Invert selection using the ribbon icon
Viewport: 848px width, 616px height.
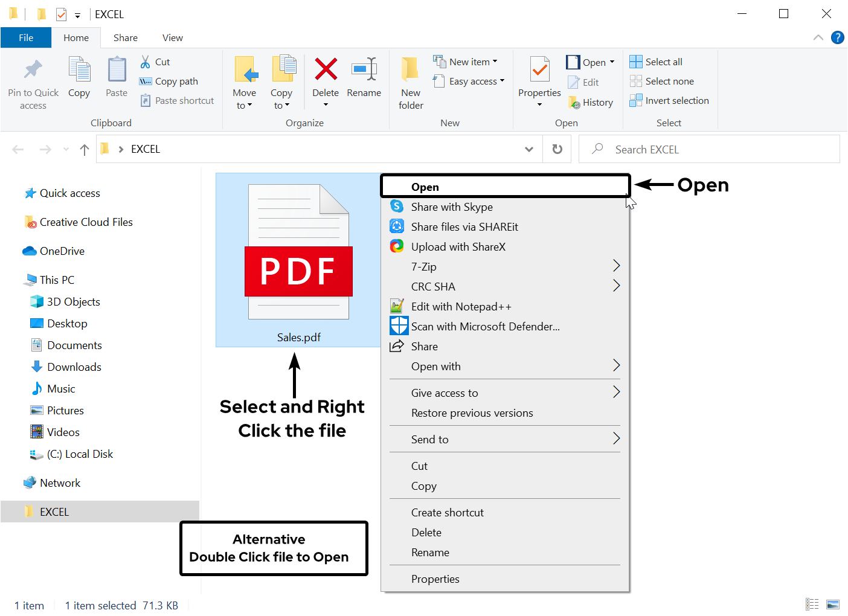tap(669, 100)
